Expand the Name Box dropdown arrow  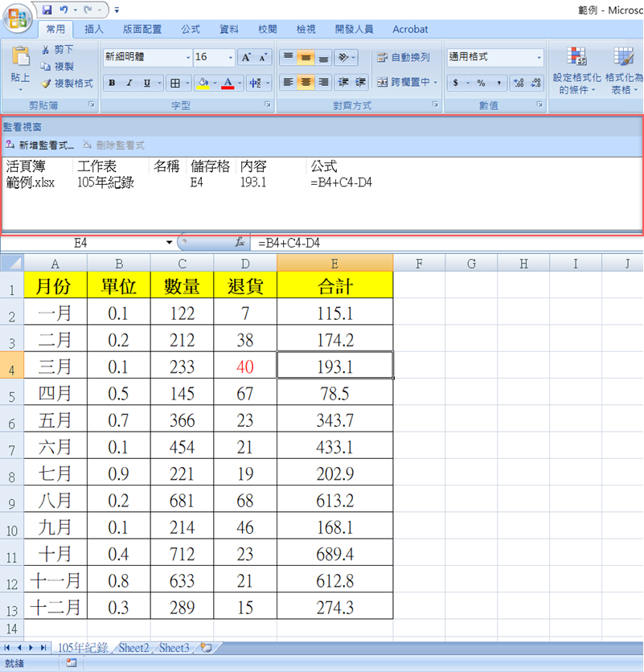pos(169,242)
